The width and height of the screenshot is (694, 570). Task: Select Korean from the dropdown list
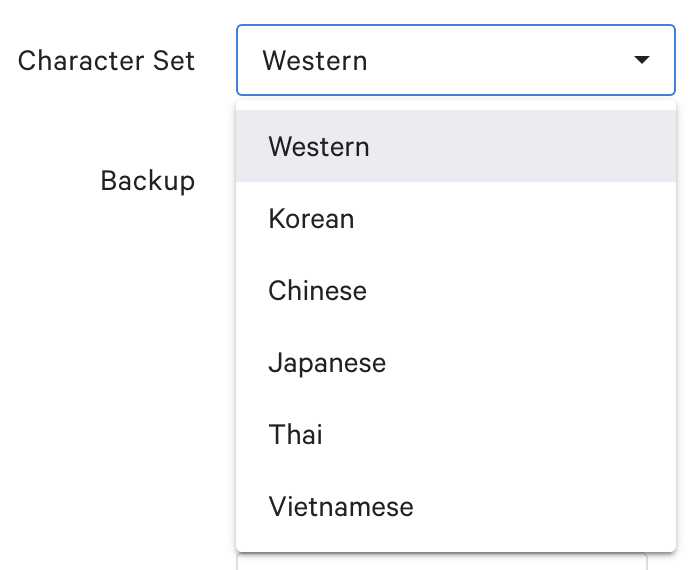456,218
